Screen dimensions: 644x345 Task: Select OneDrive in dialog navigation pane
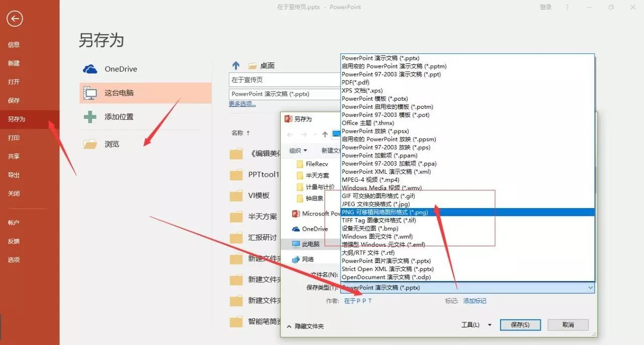(x=314, y=229)
